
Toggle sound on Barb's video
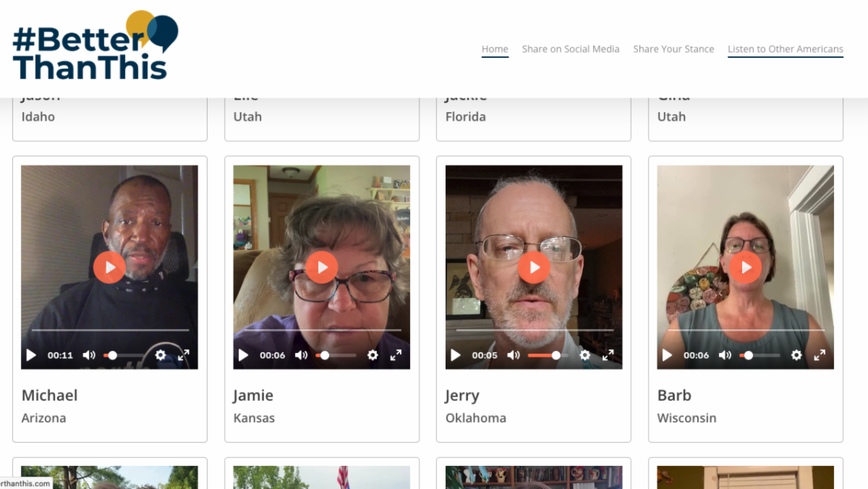point(725,355)
